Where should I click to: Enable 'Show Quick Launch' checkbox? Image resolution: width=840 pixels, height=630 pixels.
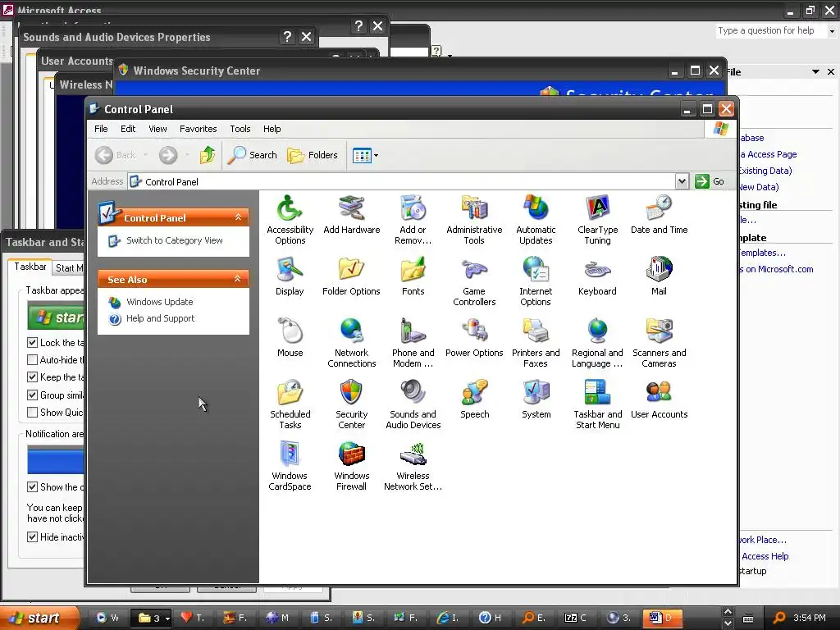pos(32,412)
